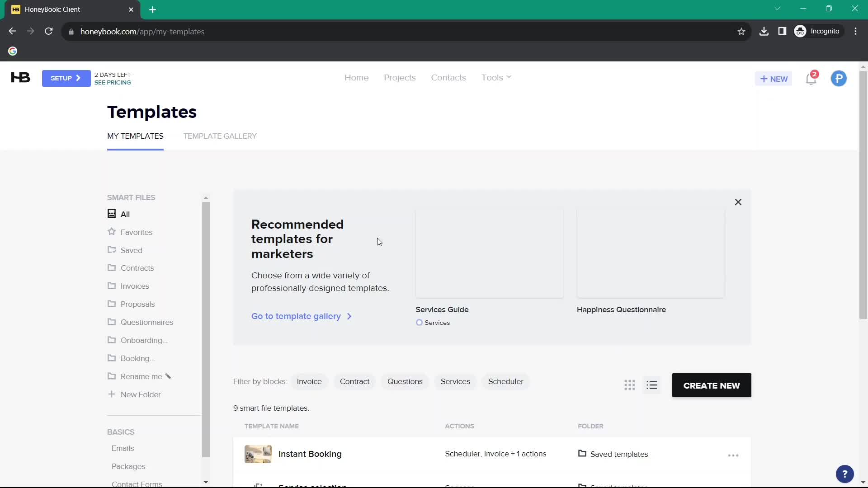Filter templates by Invoice block
This screenshot has height=488, width=868.
click(x=309, y=382)
